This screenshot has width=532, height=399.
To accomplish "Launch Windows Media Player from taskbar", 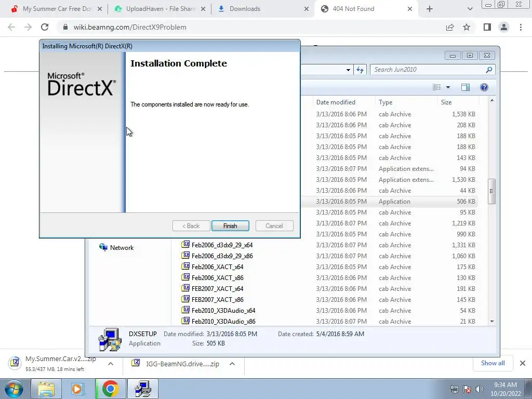I will coord(78,389).
